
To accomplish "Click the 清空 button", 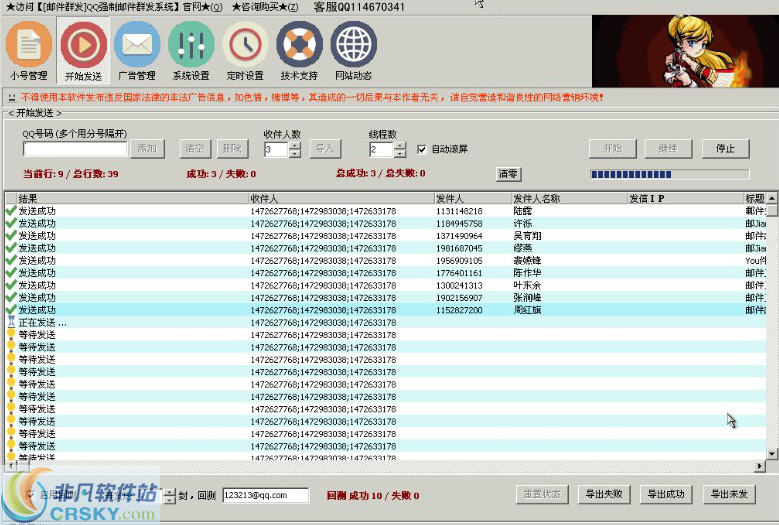I will pyautogui.click(x=195, y=149).
